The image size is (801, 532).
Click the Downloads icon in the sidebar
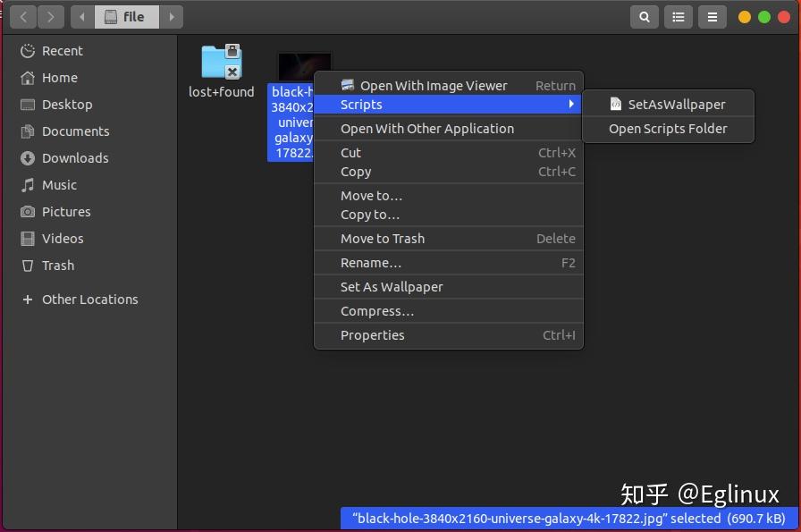point(28,158)
